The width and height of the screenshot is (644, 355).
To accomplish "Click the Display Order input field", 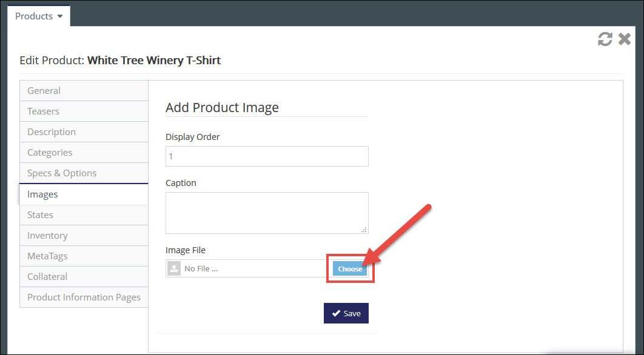I will [267, 156].
